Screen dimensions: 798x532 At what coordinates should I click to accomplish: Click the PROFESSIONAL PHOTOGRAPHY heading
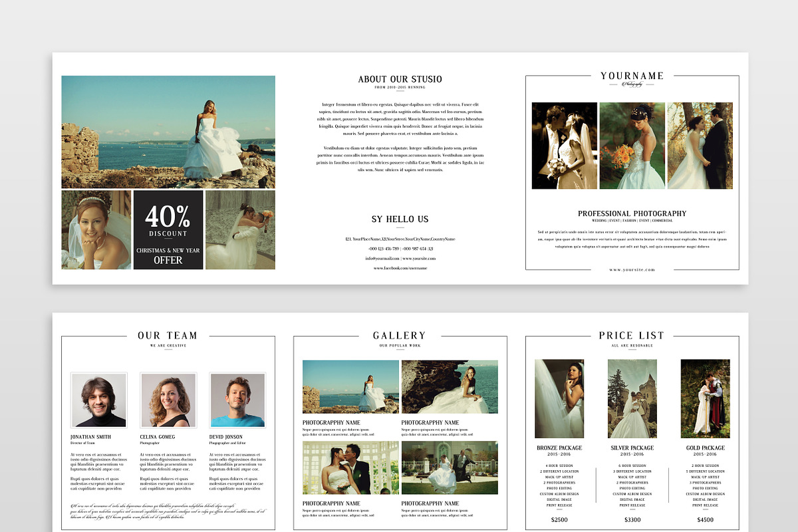(x=632, y=213)
